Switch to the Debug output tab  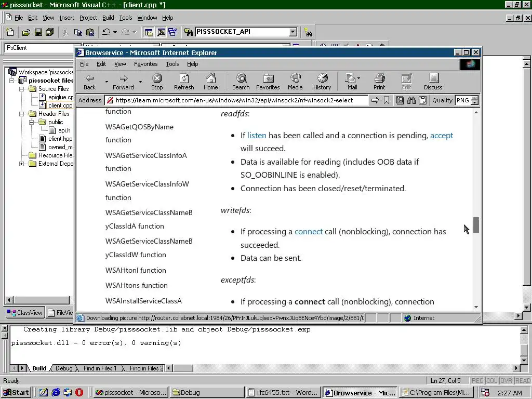click(x=64, y=368)
